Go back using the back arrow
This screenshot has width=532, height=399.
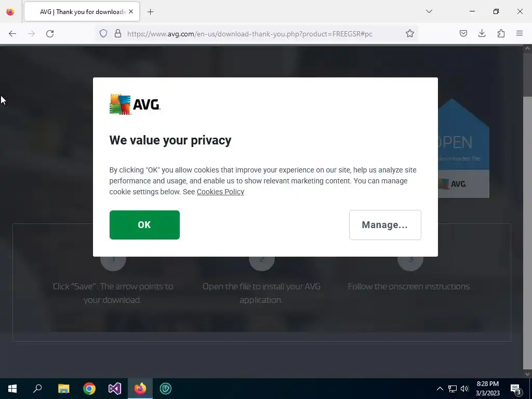coord(12,34)
